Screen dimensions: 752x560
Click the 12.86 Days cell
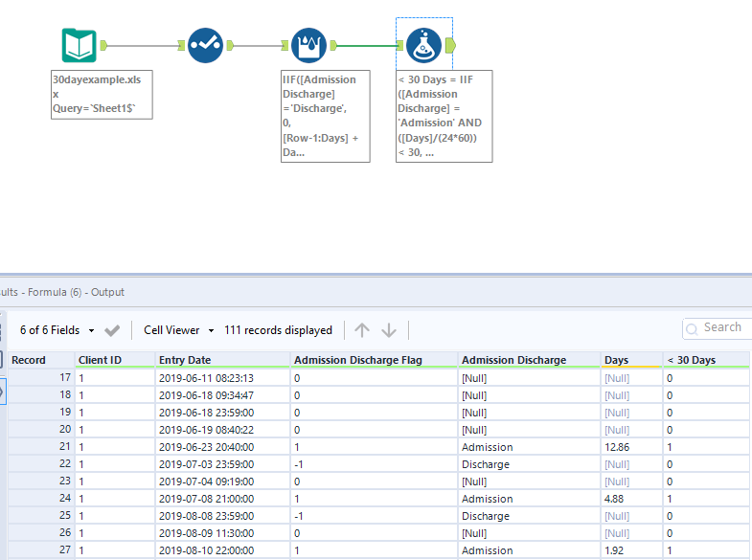[618, 447]
